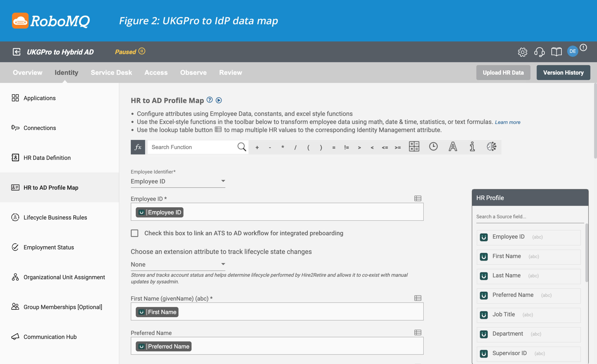Insert the minus operator
The width and height of the screenshot is (597, 364).
[270, 147]
